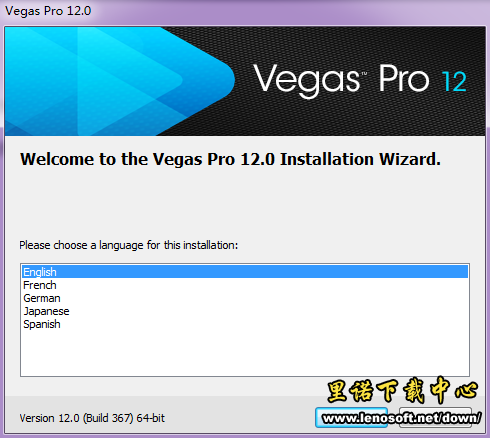Select the Japanese language option
This screenshot has width=490, height=438.
coord(46,311)
